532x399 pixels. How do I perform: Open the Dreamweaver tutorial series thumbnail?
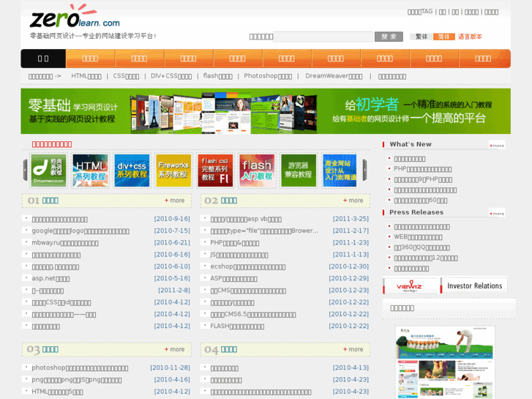coord(49,170)
